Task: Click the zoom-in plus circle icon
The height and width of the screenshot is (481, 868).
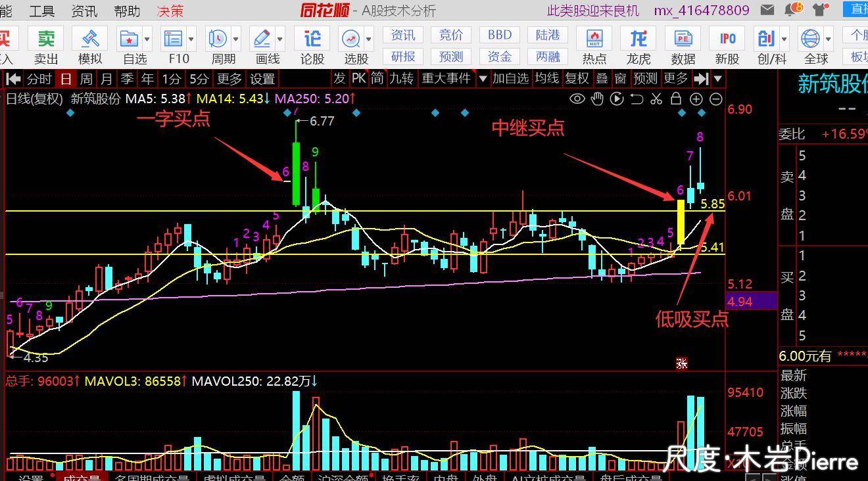Action: coord(696,99)
